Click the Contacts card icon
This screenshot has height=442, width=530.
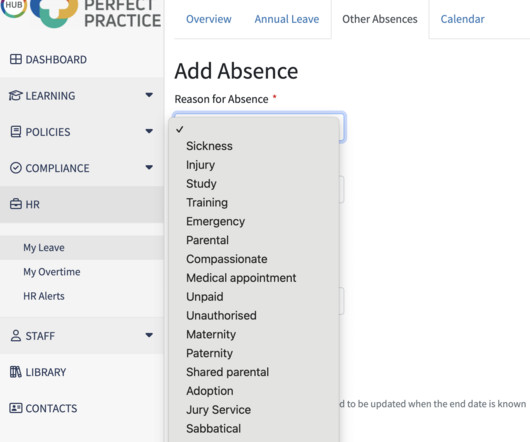coord(16,408)
